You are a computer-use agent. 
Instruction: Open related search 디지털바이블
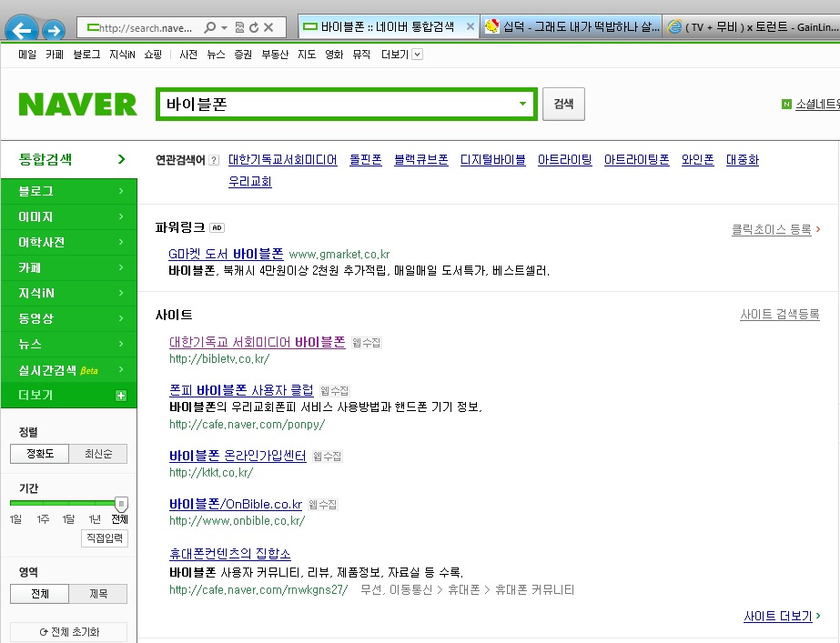click(x=493, y=159)
